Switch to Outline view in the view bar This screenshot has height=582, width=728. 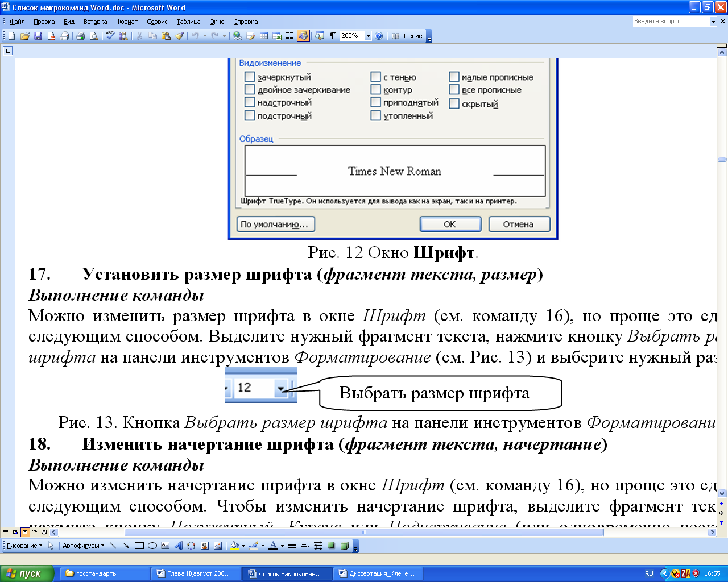pyautogui.click(x=34, y=533)
